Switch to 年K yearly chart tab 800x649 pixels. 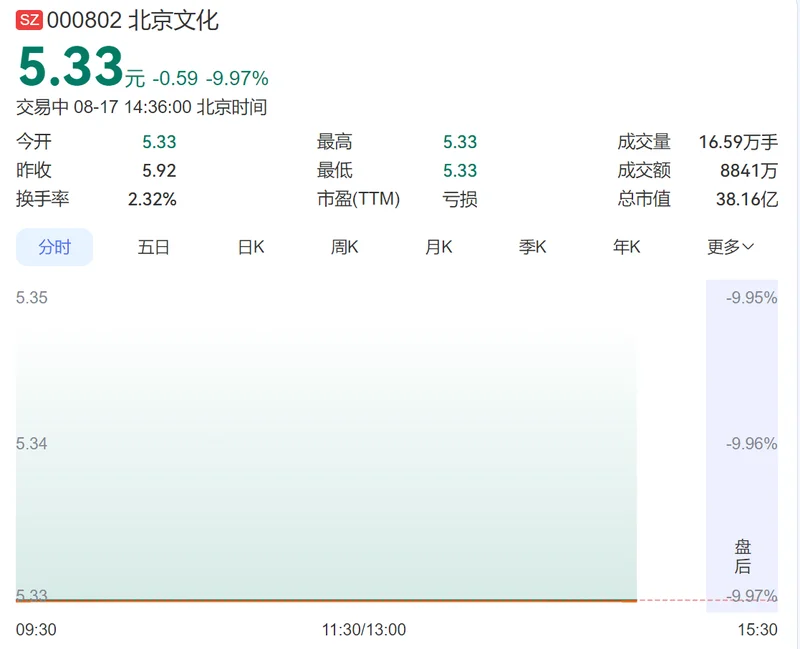[x=627, y=247]
